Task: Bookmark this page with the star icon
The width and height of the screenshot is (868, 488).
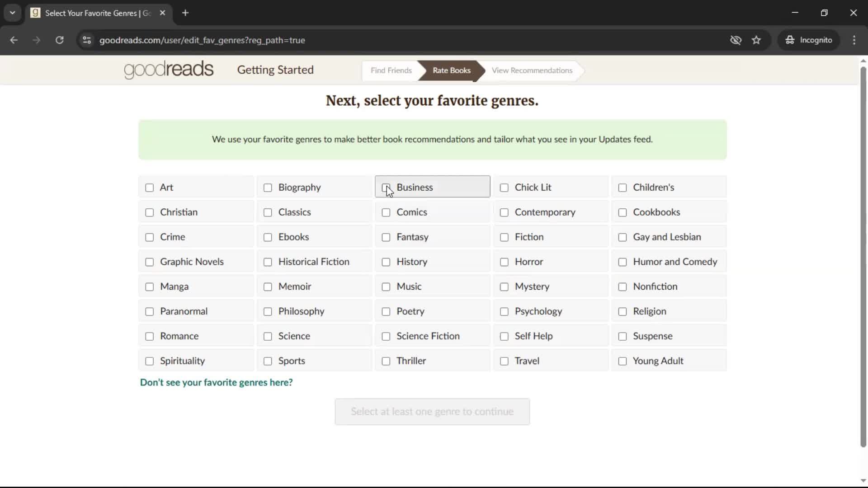Action: pos(756,40)
